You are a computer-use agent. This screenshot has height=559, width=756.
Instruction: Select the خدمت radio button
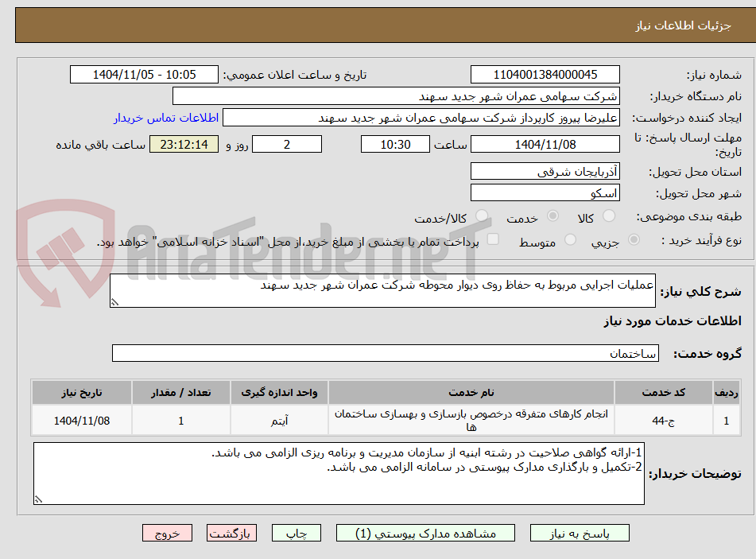tap(552, 215)
